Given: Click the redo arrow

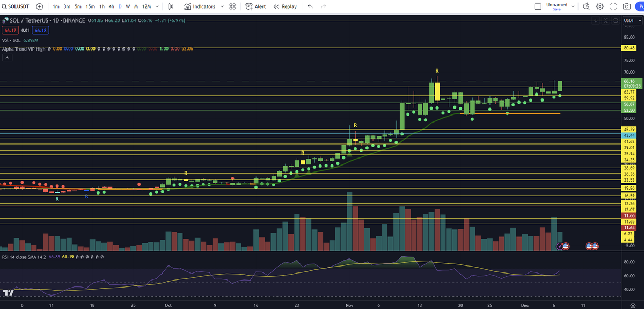Looking at the screenshot, I should [323, 6].
